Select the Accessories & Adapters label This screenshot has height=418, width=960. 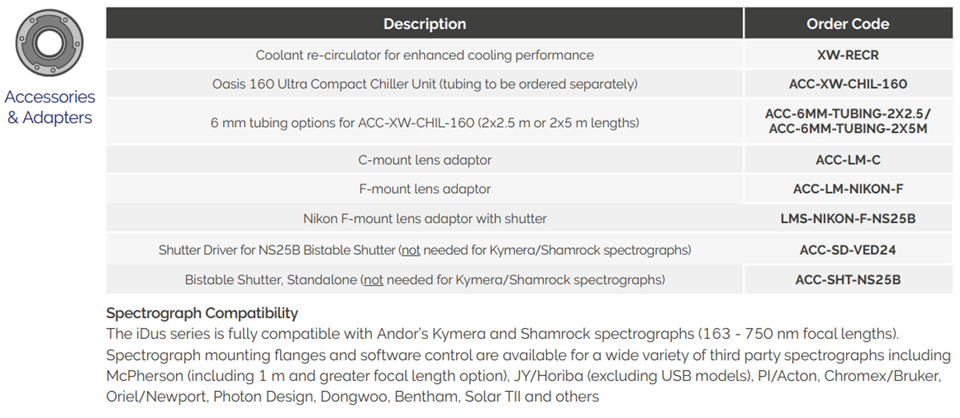49,108
